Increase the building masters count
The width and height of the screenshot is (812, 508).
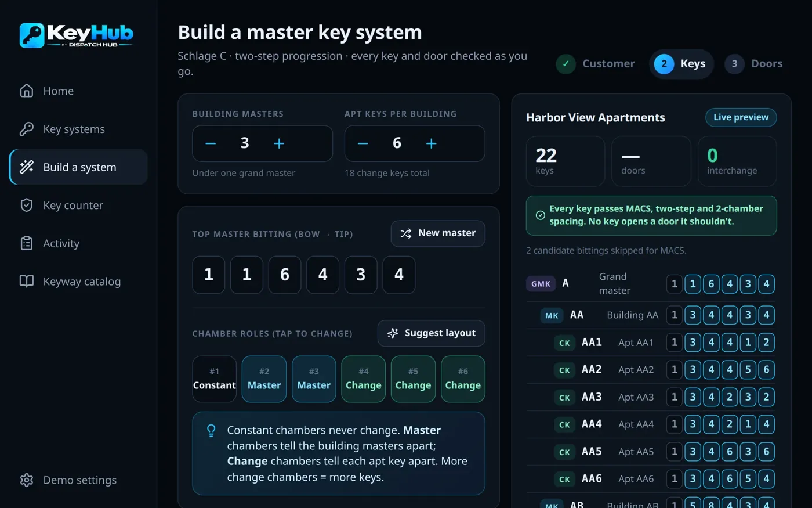click(x=279, y=143)
